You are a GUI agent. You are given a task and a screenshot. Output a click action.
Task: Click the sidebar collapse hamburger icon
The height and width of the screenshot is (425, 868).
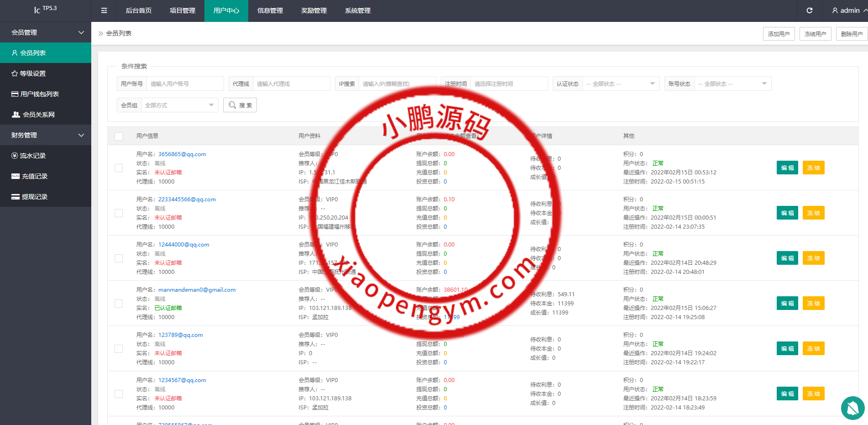click(x=104, y=10)
